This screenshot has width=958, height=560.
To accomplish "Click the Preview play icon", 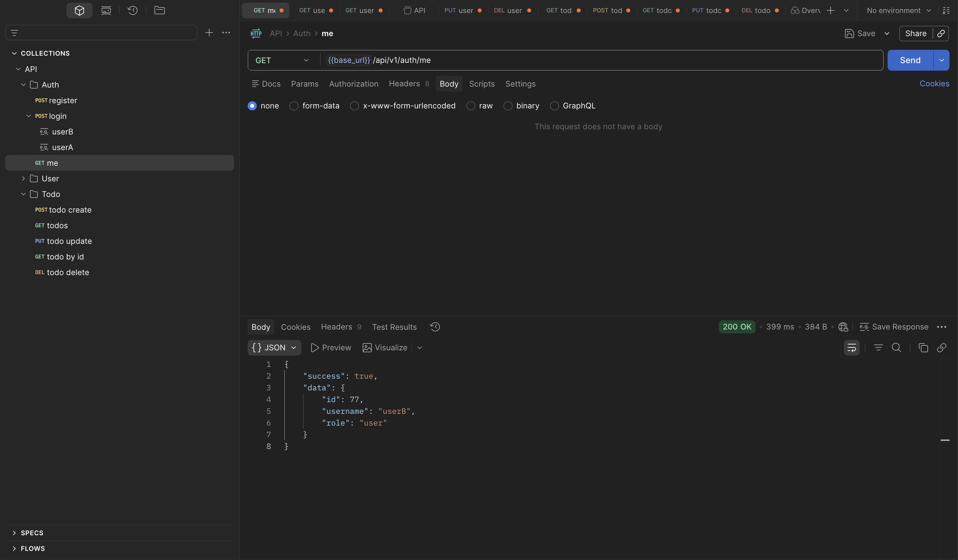I will coord(314,348).
